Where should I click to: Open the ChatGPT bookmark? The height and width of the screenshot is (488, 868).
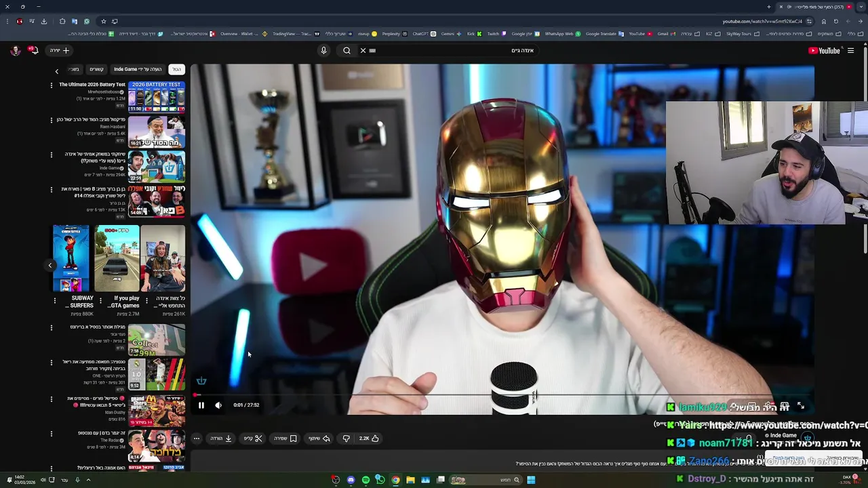(x=425, y=34)
